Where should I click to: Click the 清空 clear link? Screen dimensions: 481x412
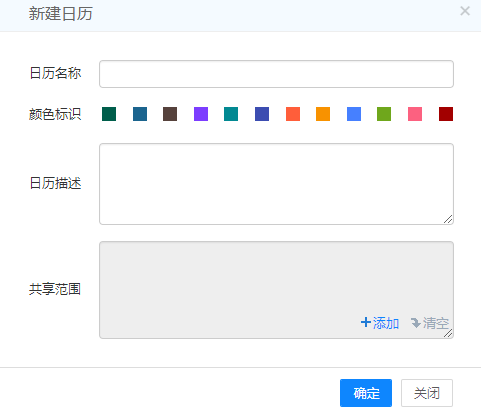[x=430, y=323]
